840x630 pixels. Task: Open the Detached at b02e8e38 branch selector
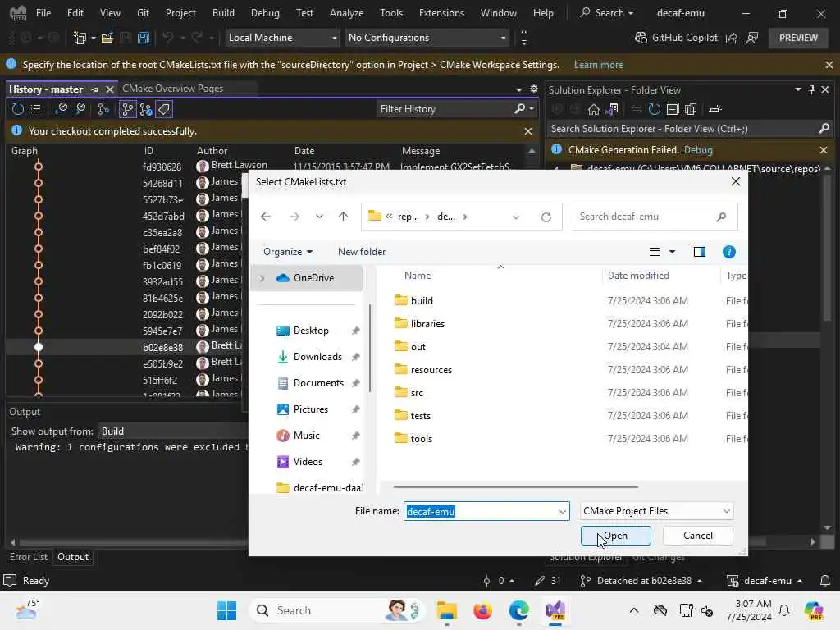[641, 581]
